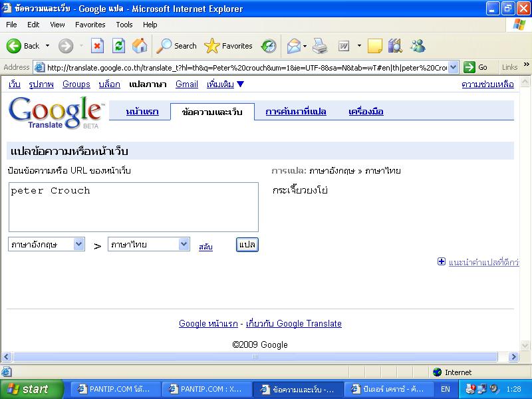532x399 pixels.
Task: Click the Edit with Word icon
Action: tap(344, 46)
